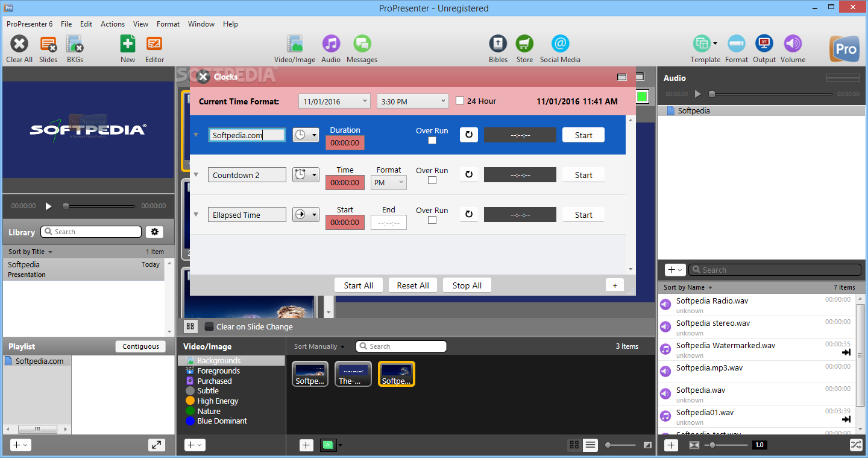Open the Edit menu
Screen dimensions: 868x458
click(x=86, y=24)
